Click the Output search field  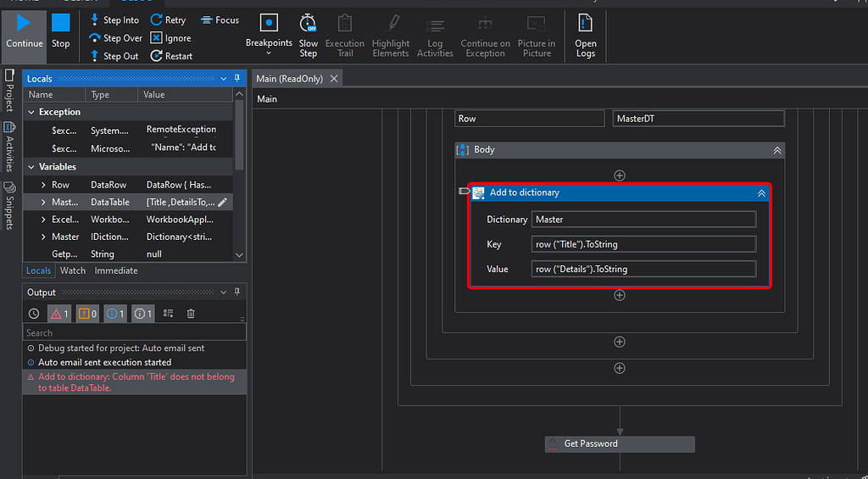tap(127, 333)
